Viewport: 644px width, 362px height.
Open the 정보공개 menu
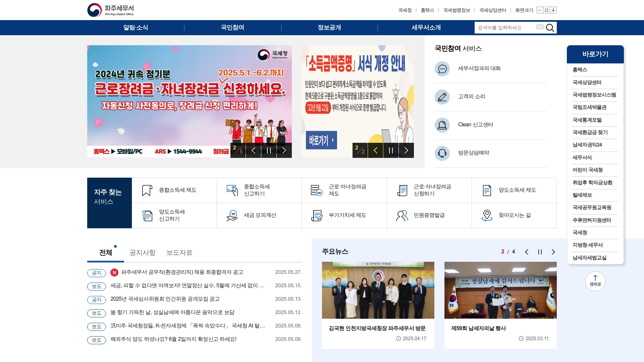click(329, 27)
